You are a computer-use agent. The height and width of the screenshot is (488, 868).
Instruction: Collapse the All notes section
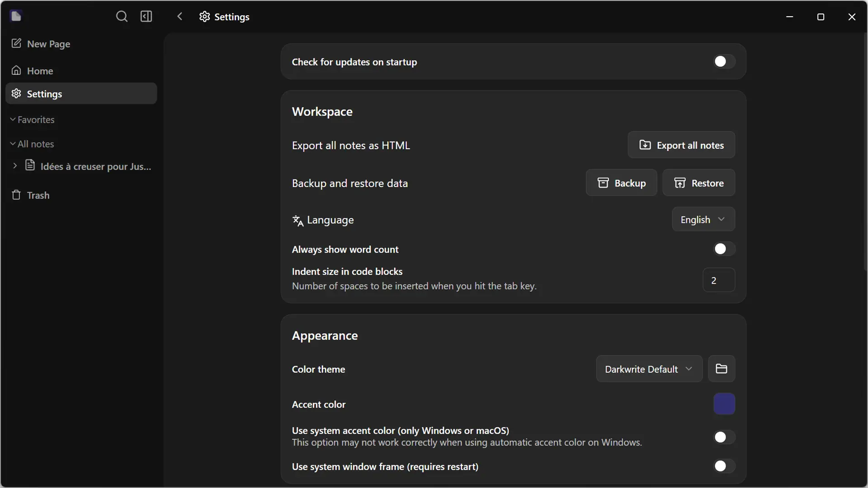(x=32, y=144)
